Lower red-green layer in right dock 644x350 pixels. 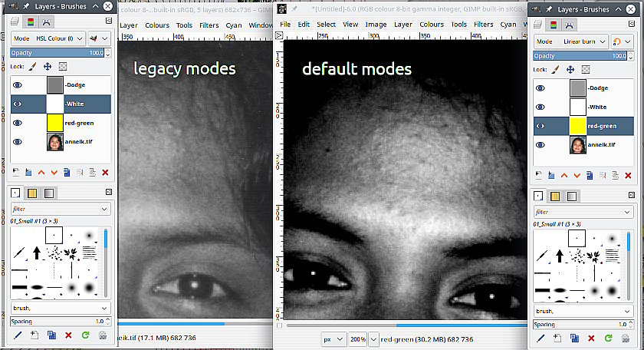(x=577, y=176)
